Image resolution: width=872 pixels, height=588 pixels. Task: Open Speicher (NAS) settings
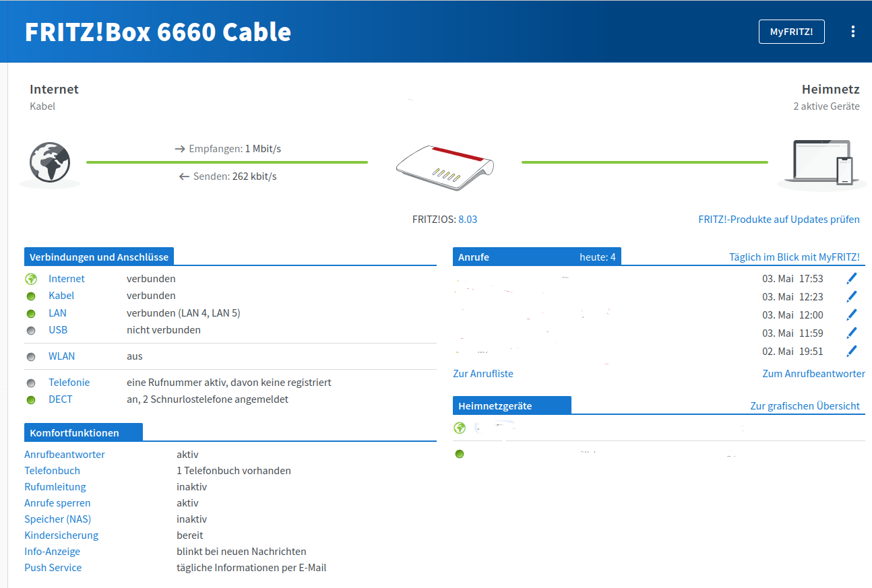pos(57,519)
